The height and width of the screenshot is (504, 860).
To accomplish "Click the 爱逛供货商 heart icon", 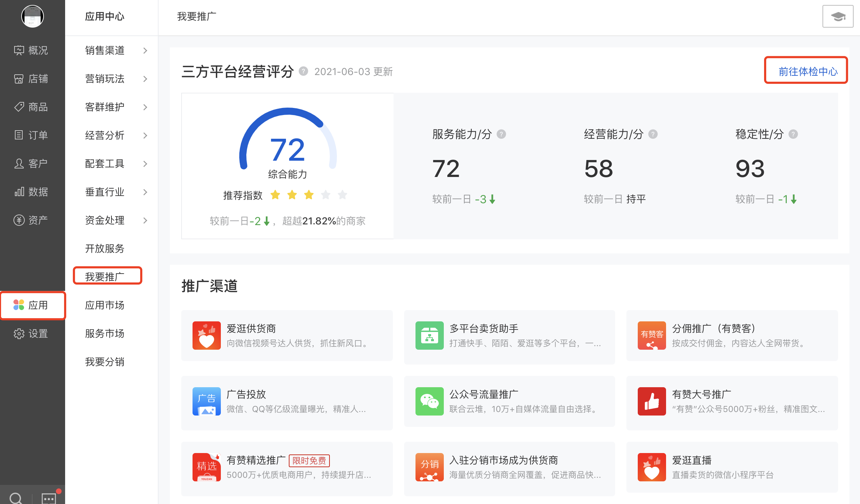I will 207,336.
